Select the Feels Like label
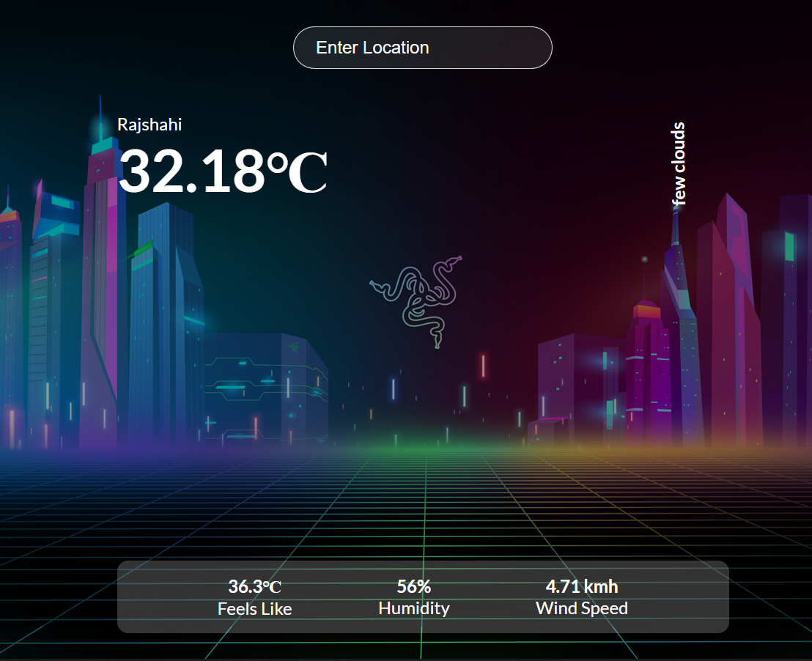Image resolution: width=812 pixels, height=661 pixels. click(x=254, y=609)
